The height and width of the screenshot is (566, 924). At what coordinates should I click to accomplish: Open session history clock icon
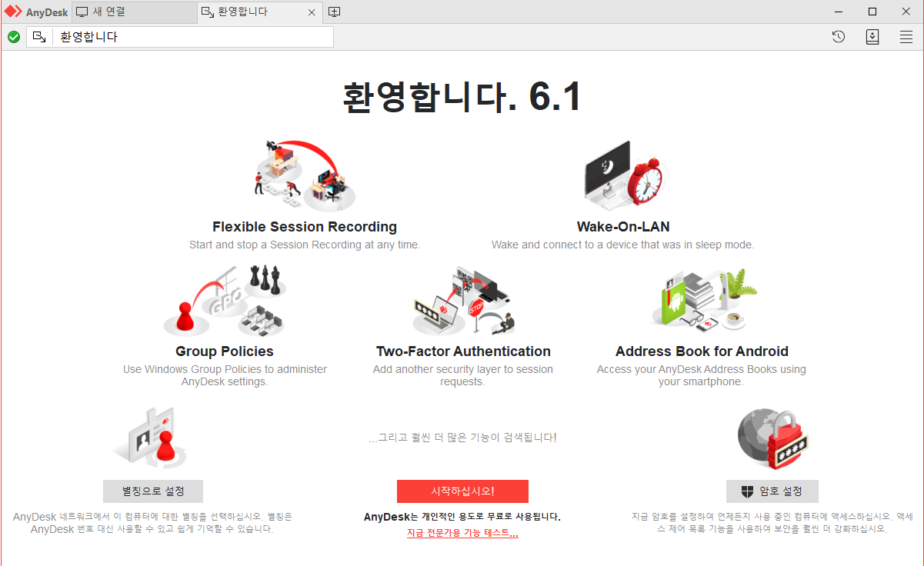pyautogui.click(x=839, y=37)
